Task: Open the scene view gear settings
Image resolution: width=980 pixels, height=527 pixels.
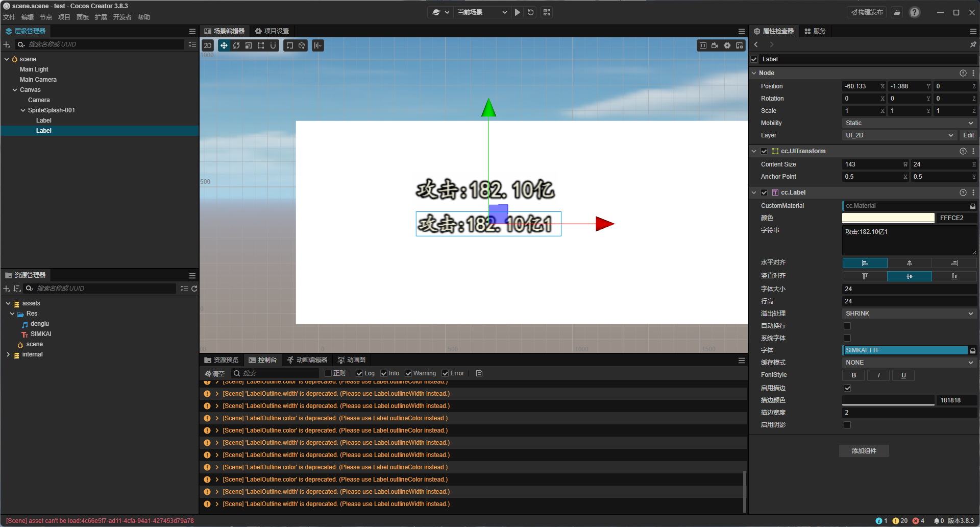Action: [727, 45]
